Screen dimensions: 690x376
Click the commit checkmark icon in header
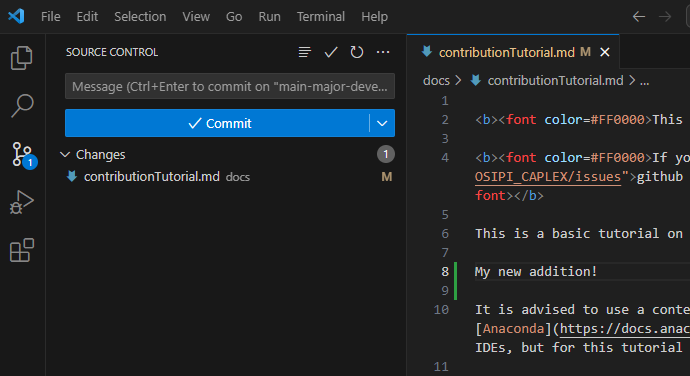(x=331, y=52)
